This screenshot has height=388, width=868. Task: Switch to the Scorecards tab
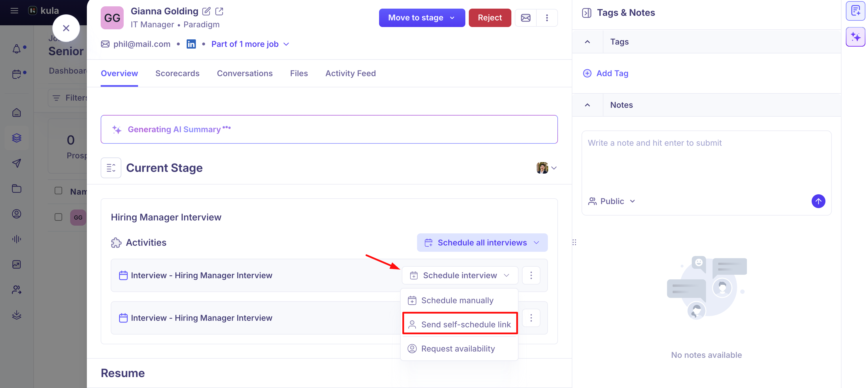pyautogui.click(x=177, y=73)
